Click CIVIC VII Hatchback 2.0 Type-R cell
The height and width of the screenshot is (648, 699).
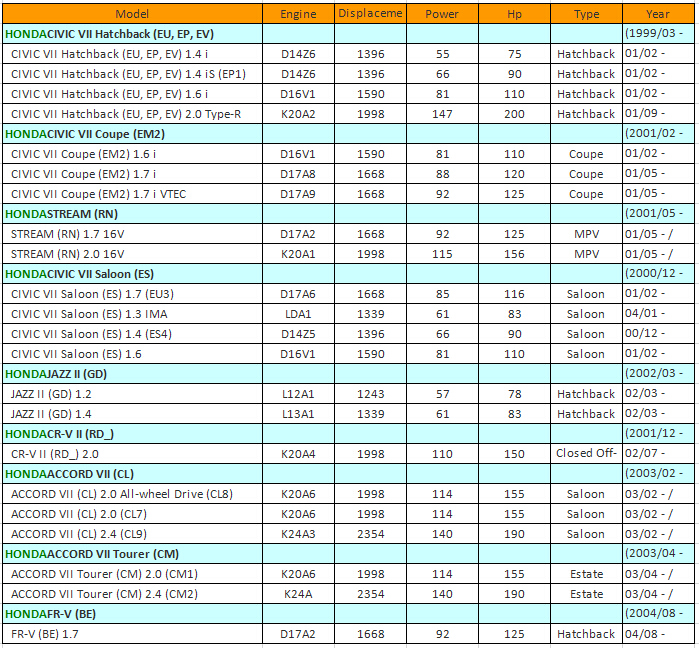point(132,114)
